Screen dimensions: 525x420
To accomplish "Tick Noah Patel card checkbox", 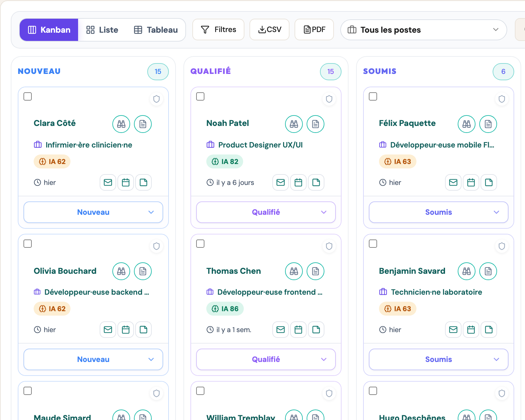I will (x=200, y=96).
